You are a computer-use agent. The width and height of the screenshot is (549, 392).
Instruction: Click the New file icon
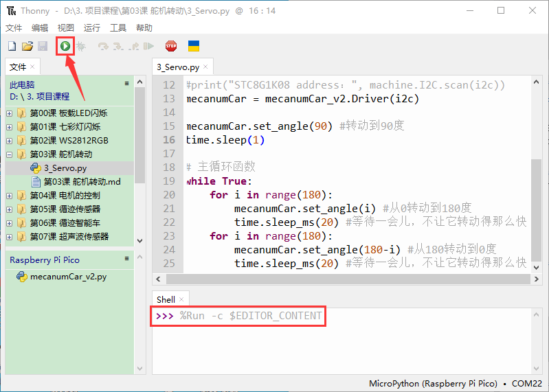tap(12, 46)
